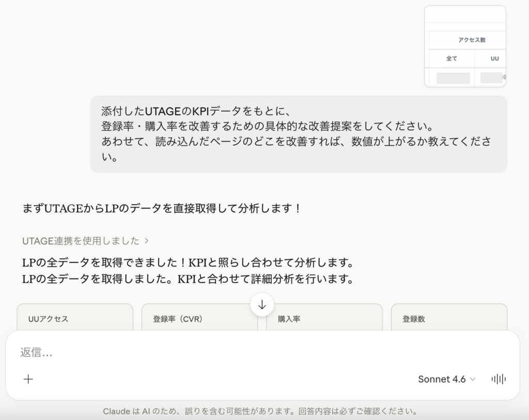The width and height of the screenshot is (529, 420).
Task: Select the 登録率（CVR）KPI card
Action: pyautogui.click(x=199, y=319)
